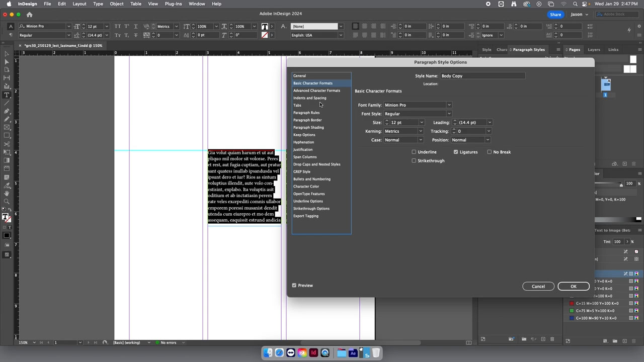Toggle the Underline checkbox
The image size is (644, 362).
pyautogui.click(x=414, y=152)
